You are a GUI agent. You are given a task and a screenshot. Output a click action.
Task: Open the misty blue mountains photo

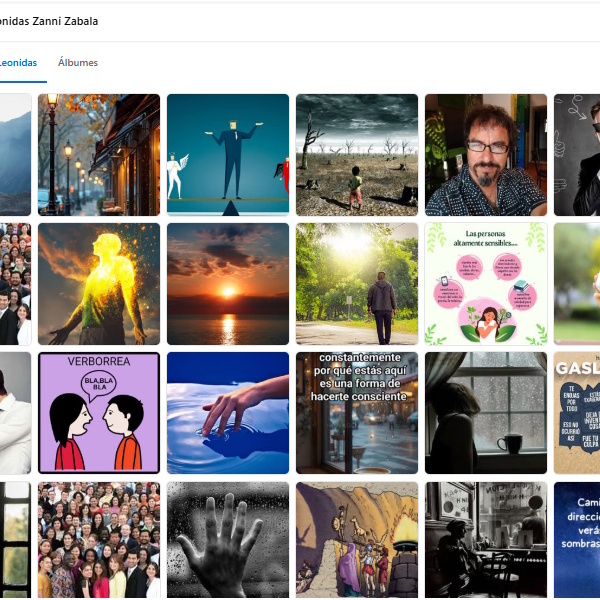tap(15, 155)
